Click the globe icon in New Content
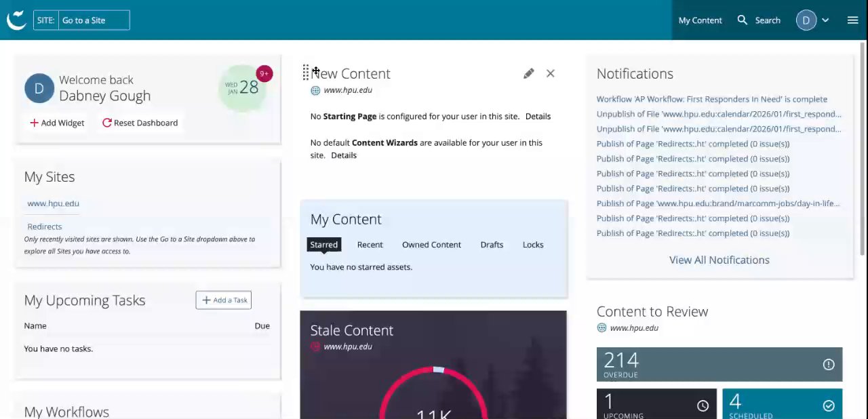 tap(315, 90)
